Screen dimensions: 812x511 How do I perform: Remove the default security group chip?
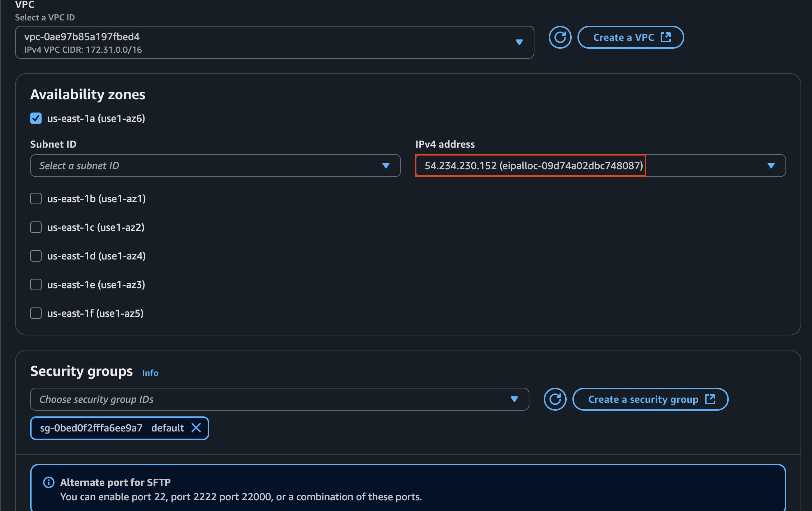coord(197,428)
